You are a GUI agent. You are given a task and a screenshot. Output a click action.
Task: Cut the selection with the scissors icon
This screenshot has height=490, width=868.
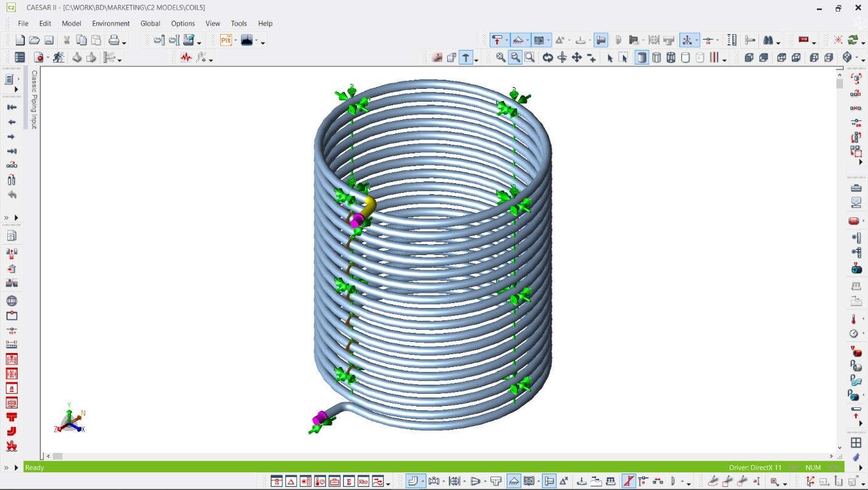click(66, 40)
